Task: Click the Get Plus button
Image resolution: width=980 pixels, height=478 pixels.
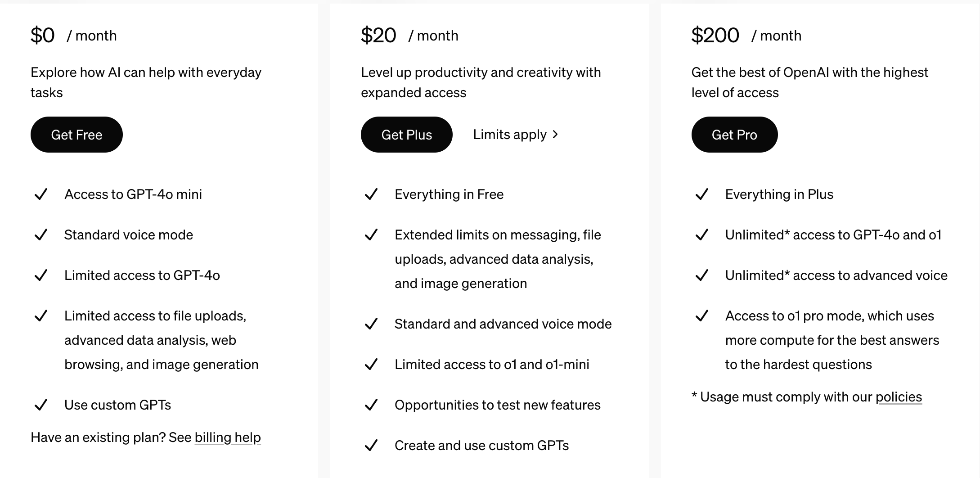Action: click(x=406, y=135)
